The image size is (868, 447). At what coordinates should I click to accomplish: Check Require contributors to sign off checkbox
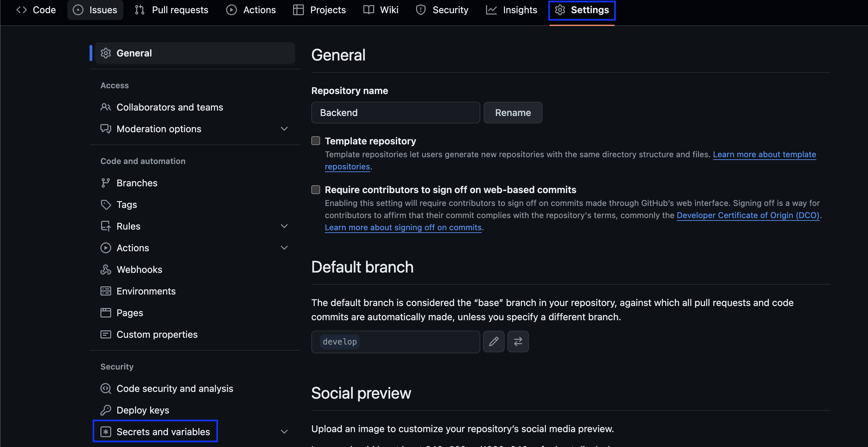316,190
